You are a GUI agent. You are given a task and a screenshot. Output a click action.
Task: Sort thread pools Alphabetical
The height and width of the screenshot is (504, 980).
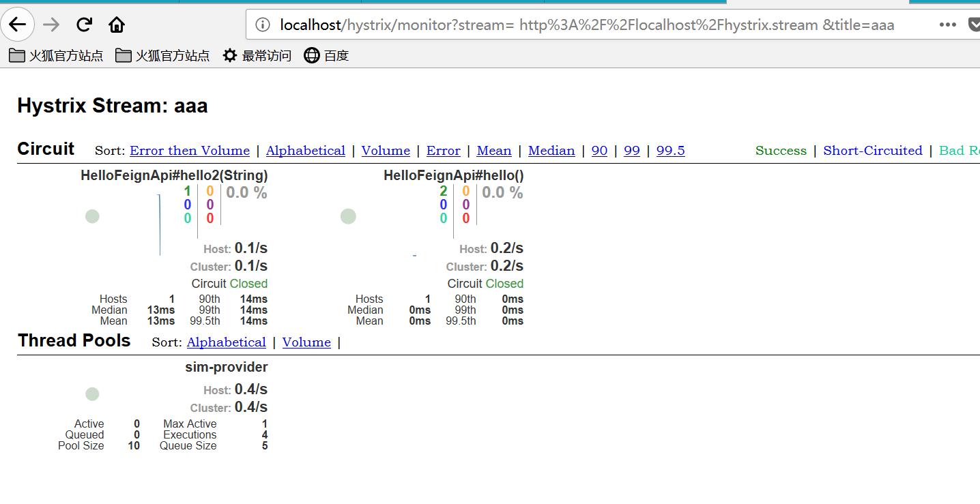(x=227, y=342)
